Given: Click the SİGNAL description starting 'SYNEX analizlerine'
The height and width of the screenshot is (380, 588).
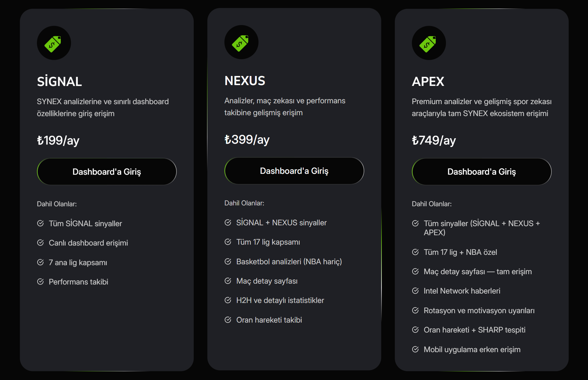Looking at the screenshot, I should (x=103, y=108).
